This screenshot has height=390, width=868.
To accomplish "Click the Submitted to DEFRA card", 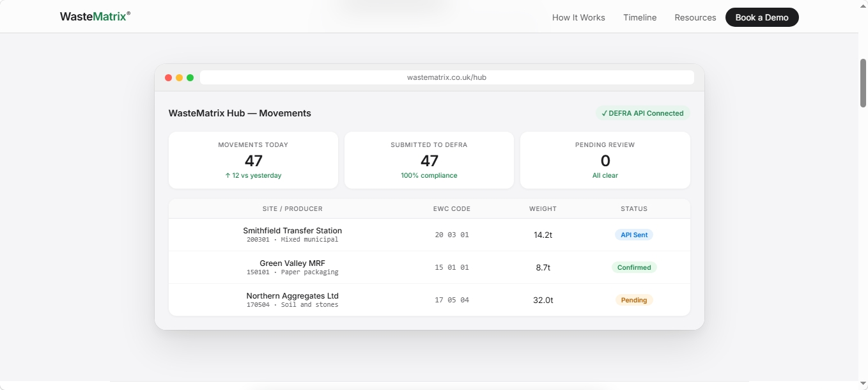I will (x=429, y=160).
